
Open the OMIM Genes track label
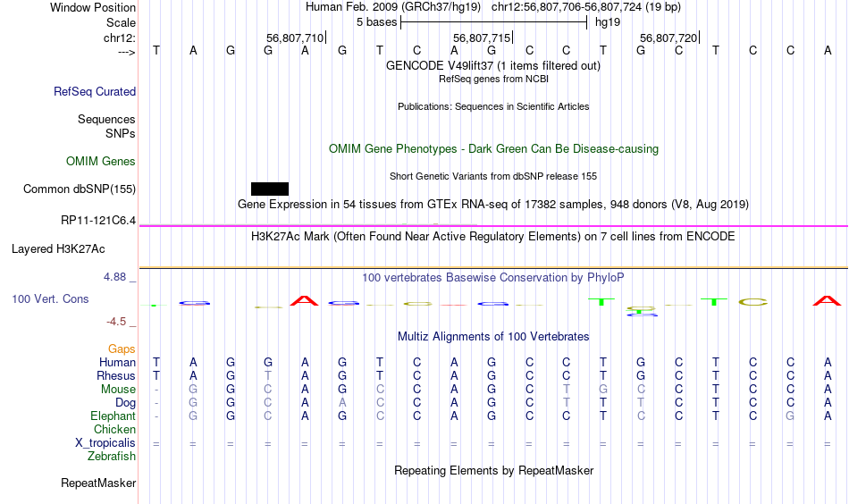click(x=101, y=162)
